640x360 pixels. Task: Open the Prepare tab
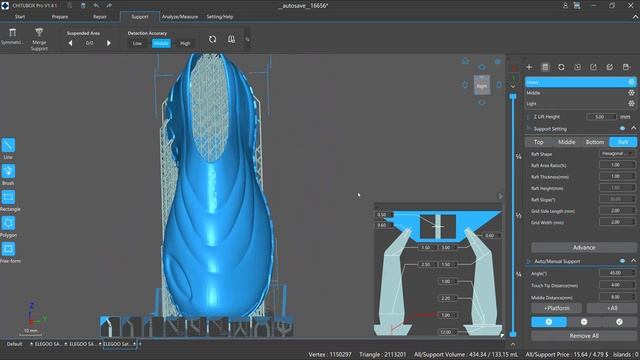pos(60,17)
